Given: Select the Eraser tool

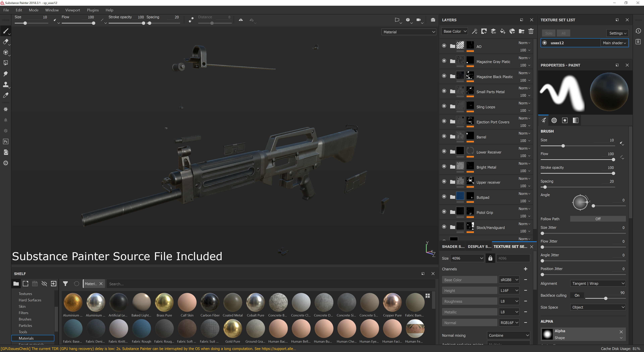Looking at the screenshot, I should pyautogui.click(x=6, y=41).
